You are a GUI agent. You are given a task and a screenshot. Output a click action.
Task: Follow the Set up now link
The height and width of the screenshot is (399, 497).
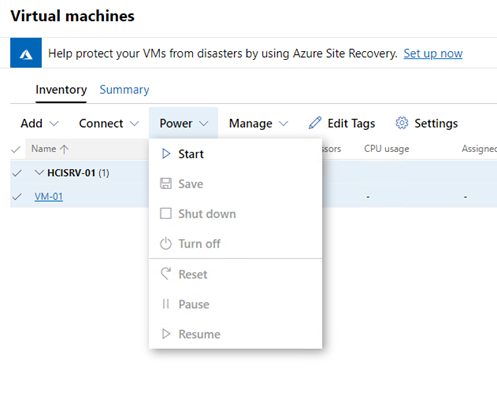click(433, 53)
